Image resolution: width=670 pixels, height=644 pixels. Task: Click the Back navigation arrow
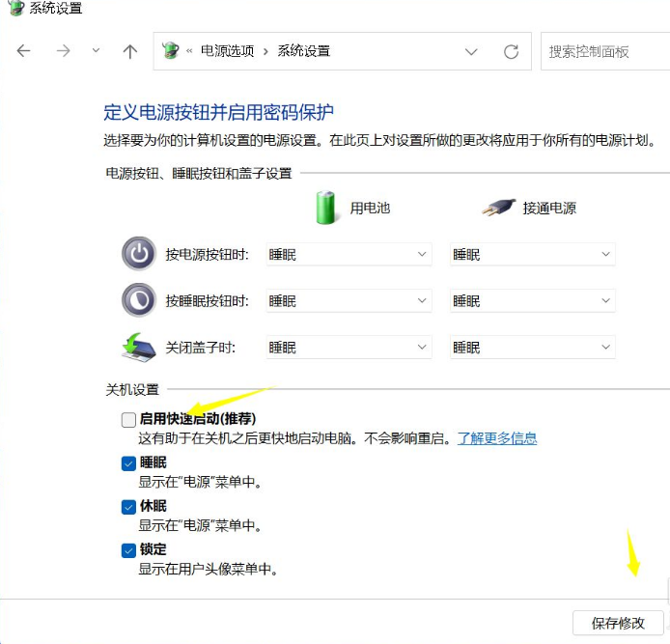pyautogui.click(x=24, y=51)
